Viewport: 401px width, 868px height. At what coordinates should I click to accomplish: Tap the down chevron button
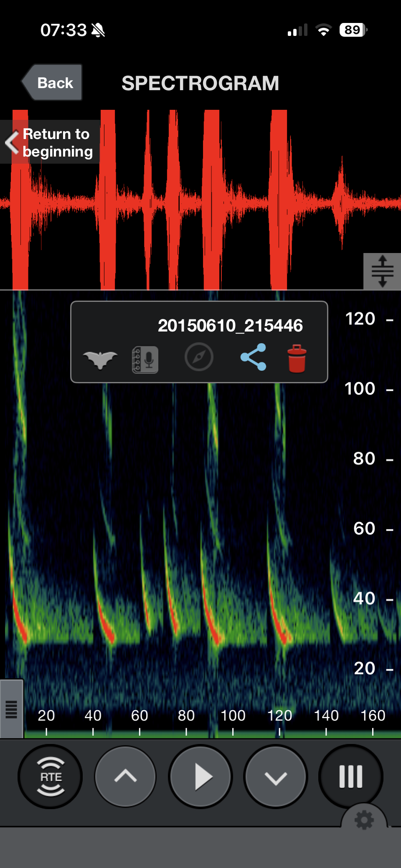point(276,777)
